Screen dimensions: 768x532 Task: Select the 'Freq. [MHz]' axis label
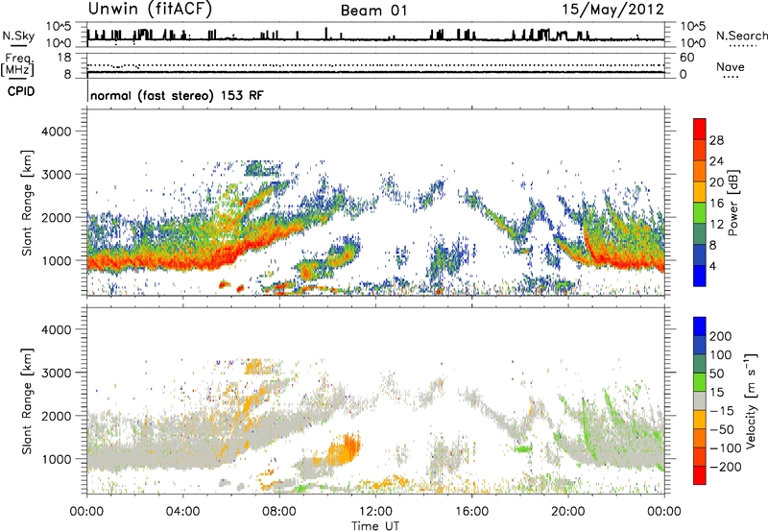click(17, 64)
